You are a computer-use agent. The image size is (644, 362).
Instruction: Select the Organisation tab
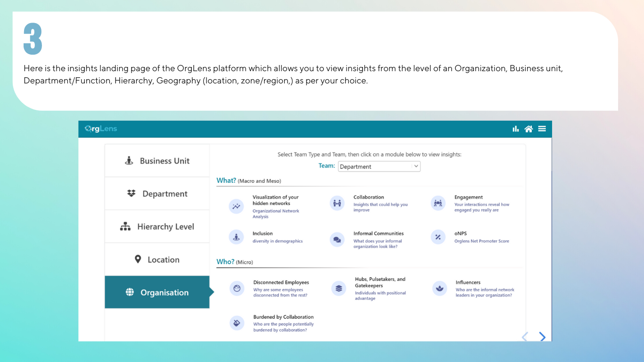157,293
